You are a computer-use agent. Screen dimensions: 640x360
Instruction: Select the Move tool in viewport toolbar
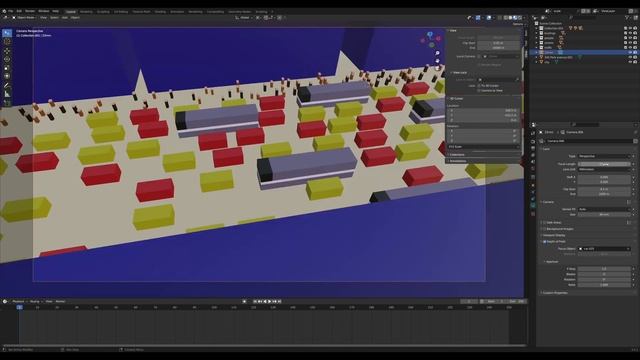point(7,51)
